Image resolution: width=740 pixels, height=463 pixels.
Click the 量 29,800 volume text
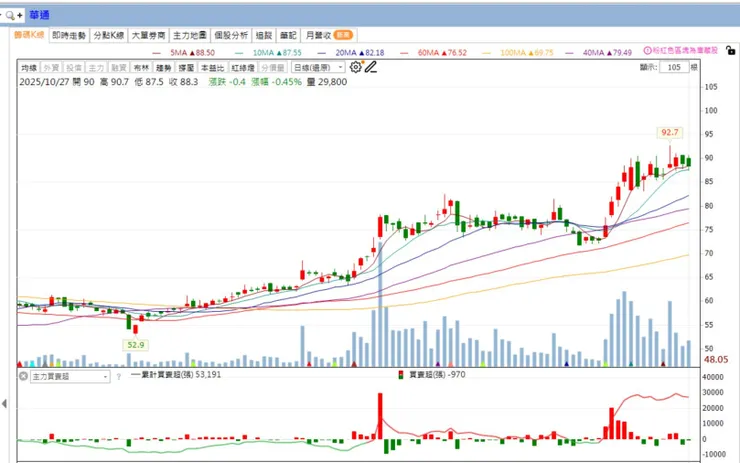[327, 82]
